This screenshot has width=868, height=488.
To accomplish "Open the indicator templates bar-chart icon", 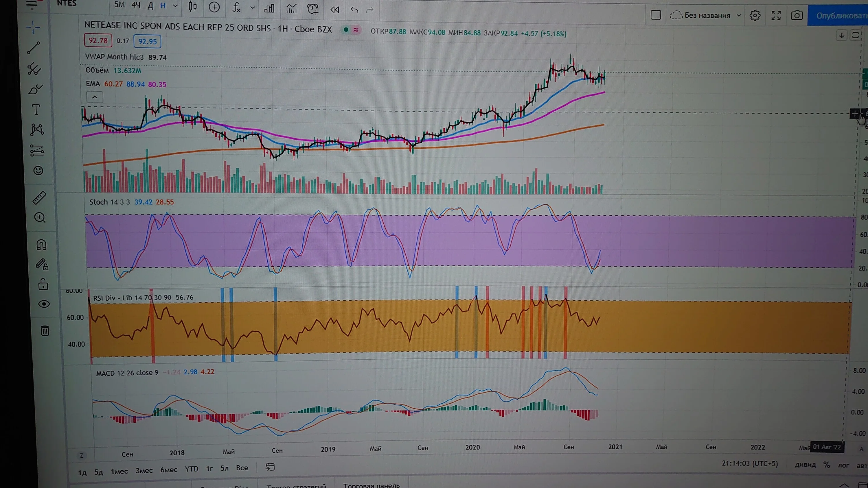I will pyautogui.click(x=269, y=8).
